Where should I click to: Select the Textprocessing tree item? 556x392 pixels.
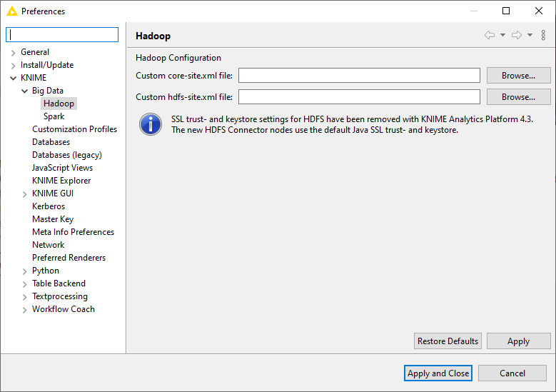[59, 296]
